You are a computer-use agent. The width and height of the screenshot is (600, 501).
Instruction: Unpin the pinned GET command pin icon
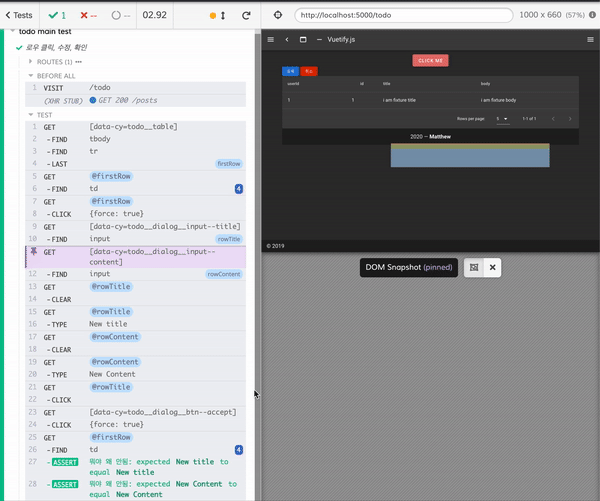[x=34, y=251]
